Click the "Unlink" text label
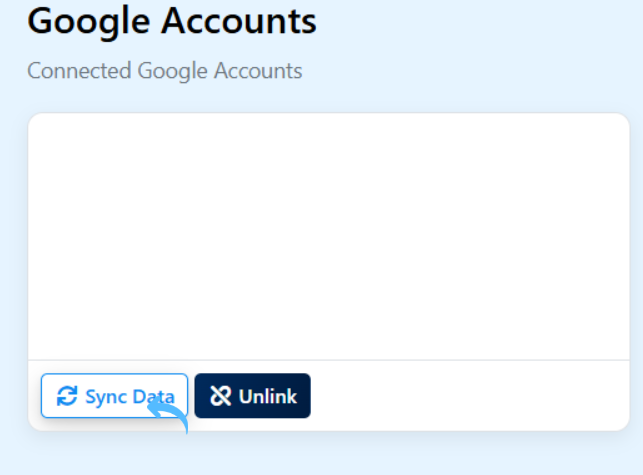 267,397
